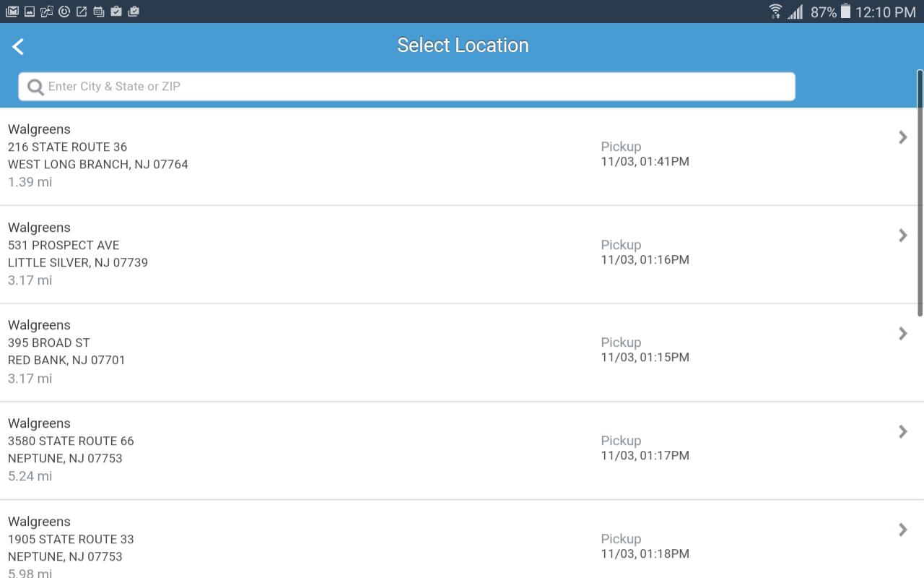
Task: Open the image notification icon
Action: [30, 12]
